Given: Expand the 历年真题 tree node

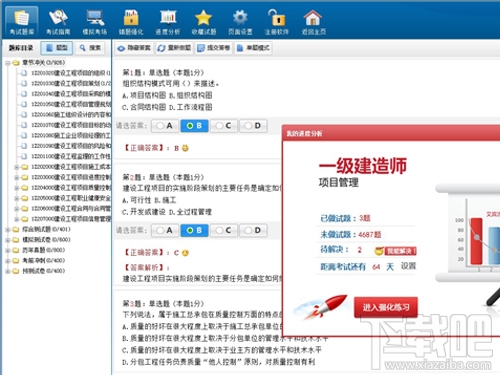Looking at the screenshot, I should [7, 250].
